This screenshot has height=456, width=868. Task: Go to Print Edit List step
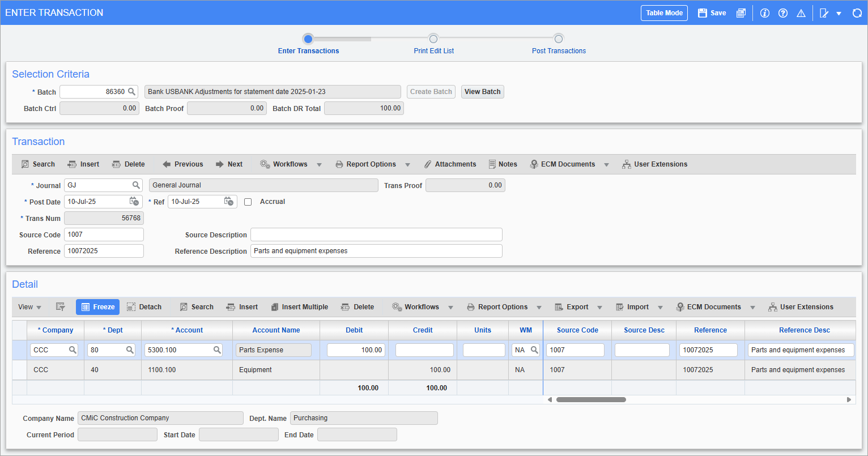[x=433, y=39]
